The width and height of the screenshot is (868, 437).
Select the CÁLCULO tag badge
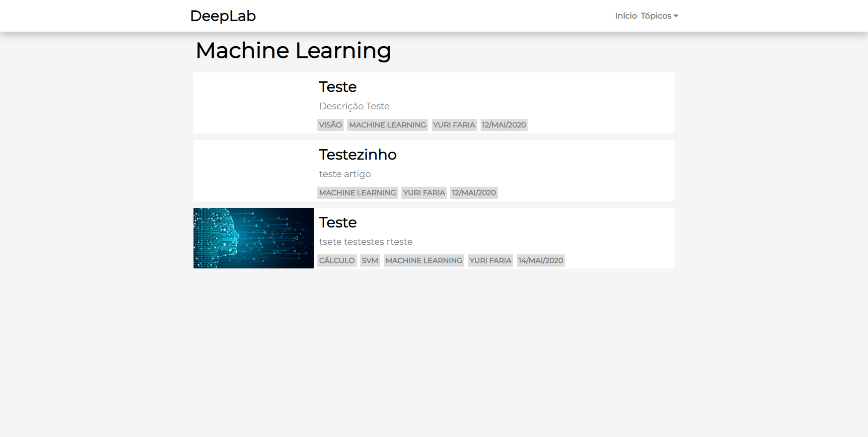(337, 260)
